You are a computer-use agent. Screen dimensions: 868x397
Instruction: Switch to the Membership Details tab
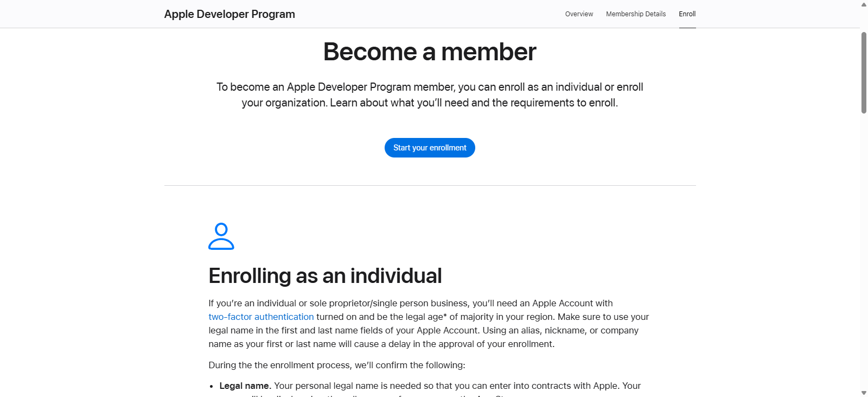(636, 14)
